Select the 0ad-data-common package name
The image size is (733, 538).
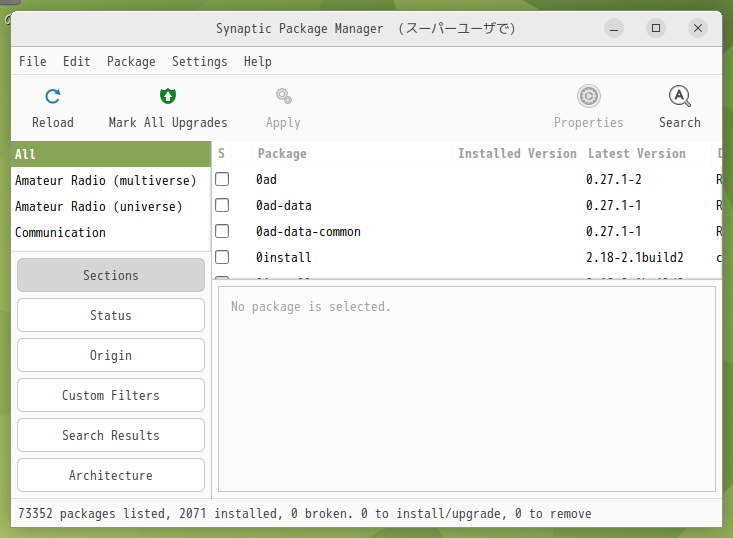[x=308, y=231]
